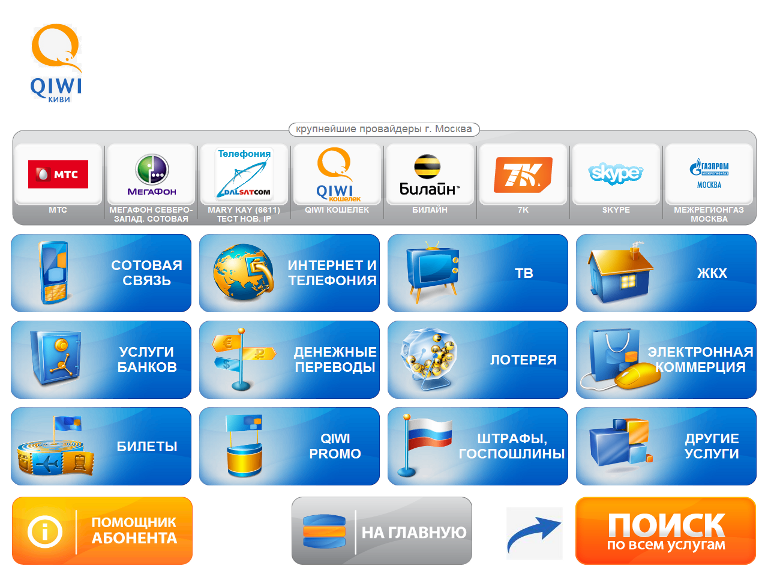Click the 'SKYPE' caption text
The image size is (768, 576).
point(616,210)
